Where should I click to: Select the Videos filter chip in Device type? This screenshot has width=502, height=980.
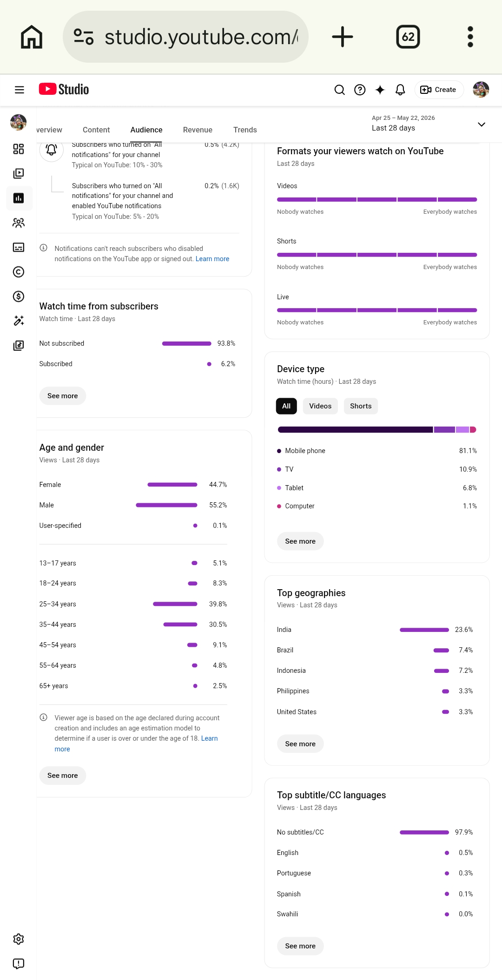pos(320,406)
